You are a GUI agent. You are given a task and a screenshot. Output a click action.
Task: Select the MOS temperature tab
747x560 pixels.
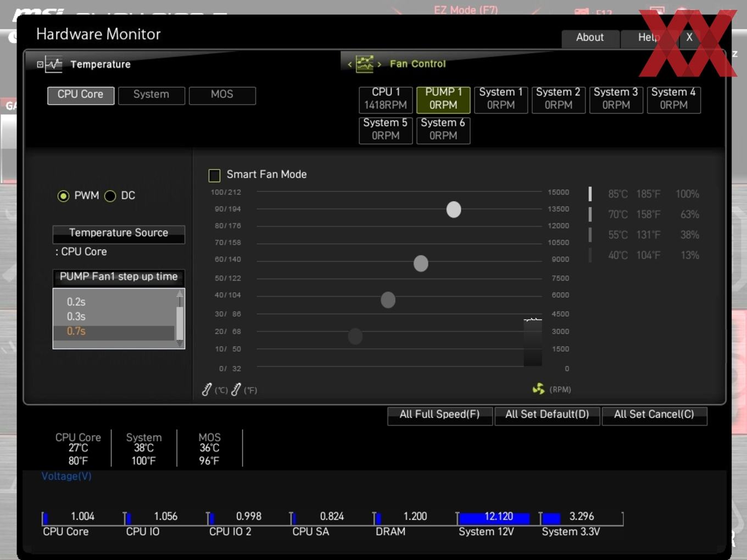point(222,95)
